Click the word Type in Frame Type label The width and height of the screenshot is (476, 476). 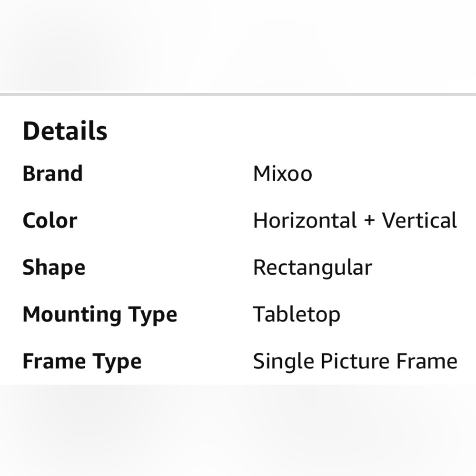tap(117, 361)
